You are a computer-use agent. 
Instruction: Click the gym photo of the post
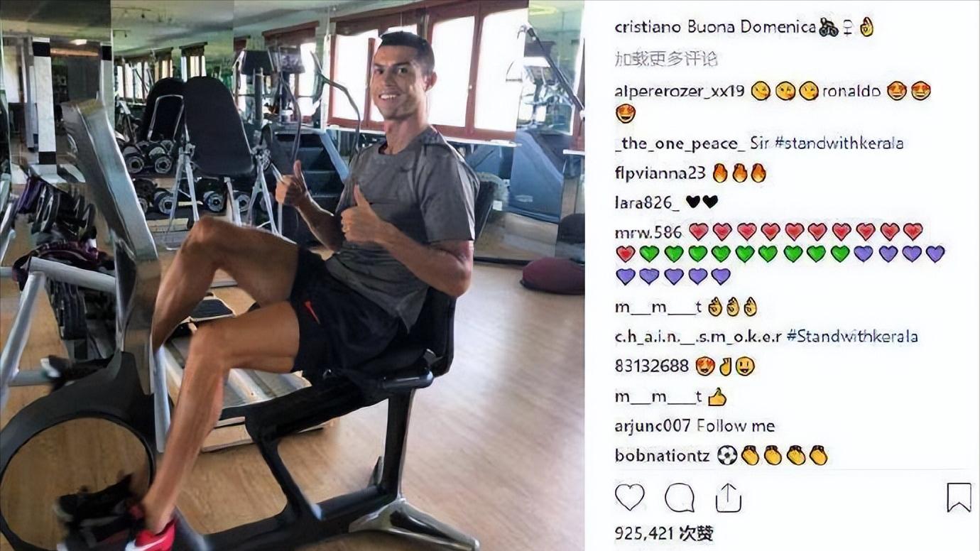point(292,275)
